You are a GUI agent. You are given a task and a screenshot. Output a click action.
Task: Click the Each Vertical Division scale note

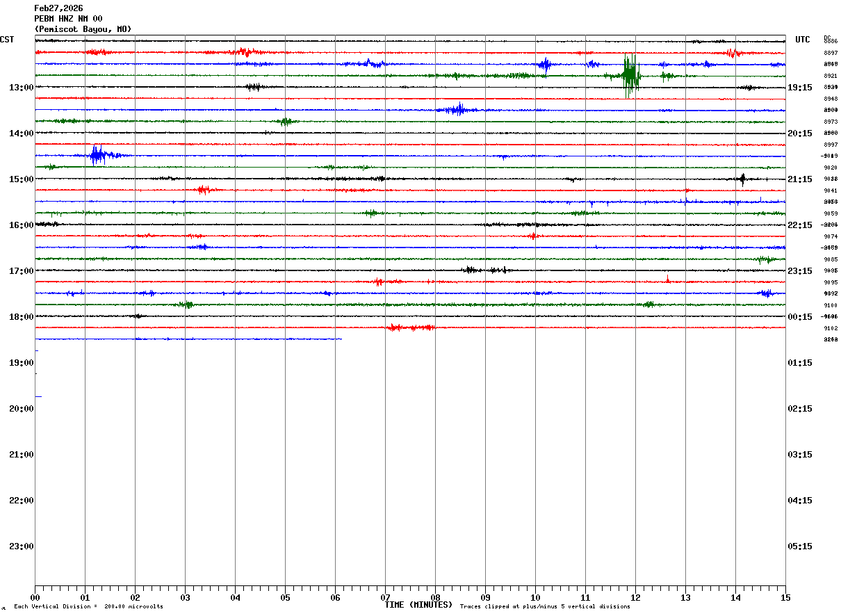(x=88, y=607)
